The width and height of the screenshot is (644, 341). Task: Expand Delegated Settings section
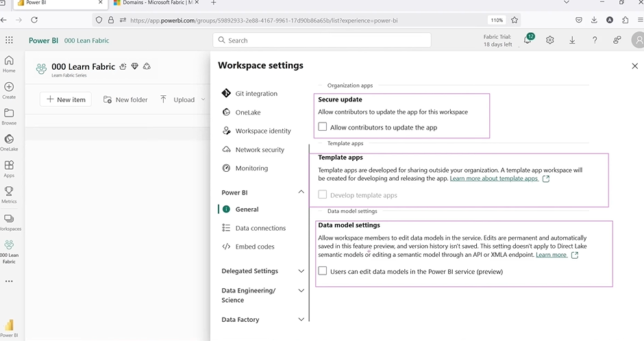click(301, 271)
